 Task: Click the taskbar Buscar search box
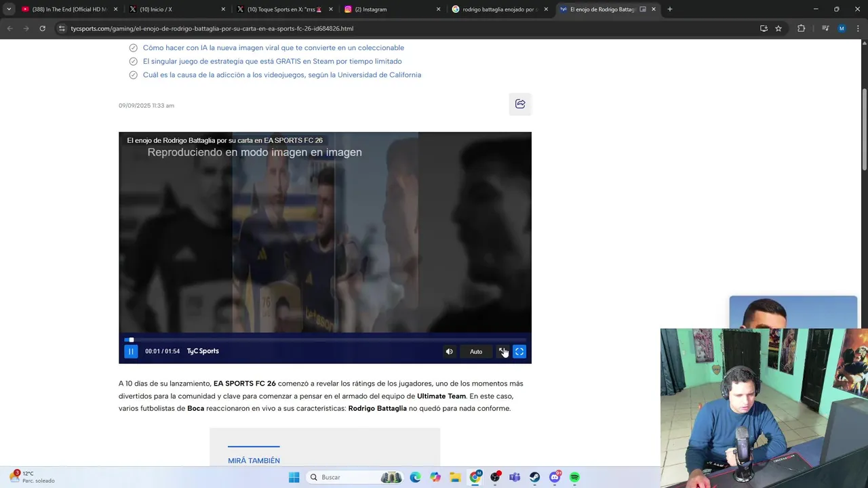(355, 477)
